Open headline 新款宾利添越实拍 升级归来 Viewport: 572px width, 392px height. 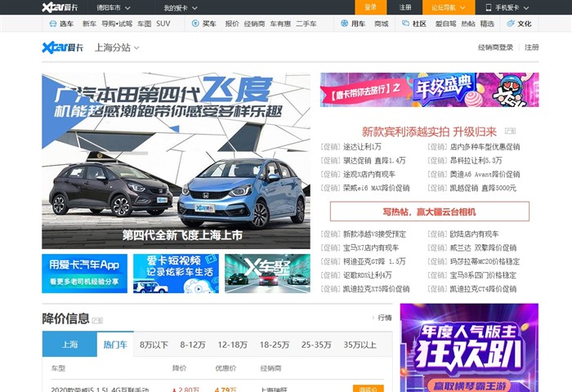point(429,131)
